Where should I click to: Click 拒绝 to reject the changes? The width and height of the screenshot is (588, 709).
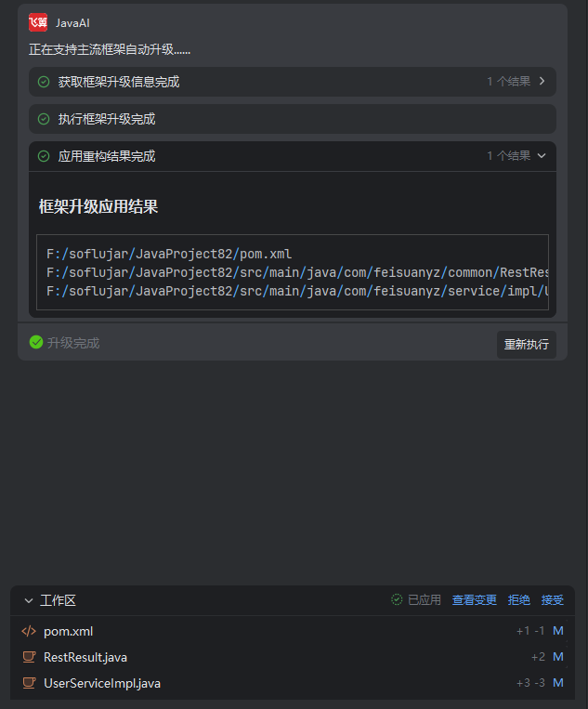[519, 600]
